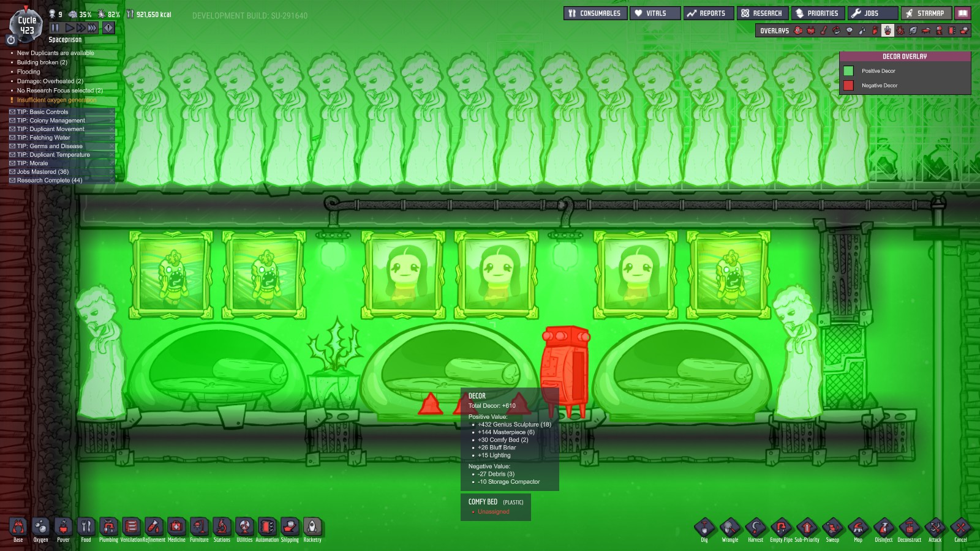Open the Shipping build category
980x551 pixels.
pos(290,527)
